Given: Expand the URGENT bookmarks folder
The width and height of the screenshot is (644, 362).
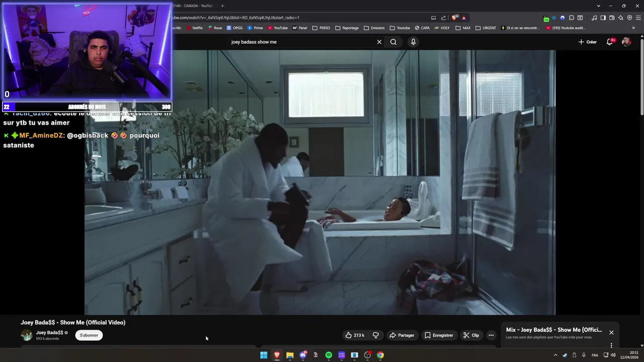Looking at the screenshot, I should pos(486,28).
